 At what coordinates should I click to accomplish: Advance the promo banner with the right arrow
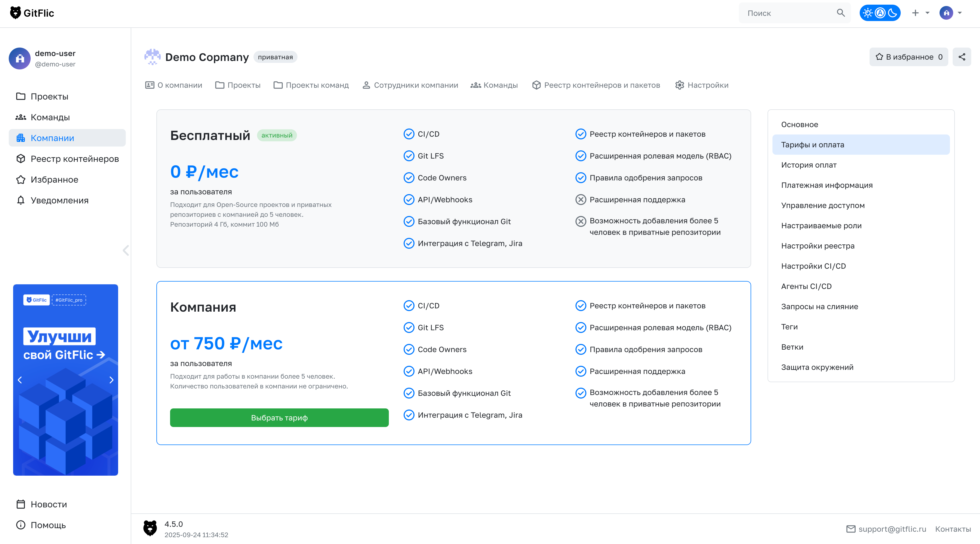[112, 380]
